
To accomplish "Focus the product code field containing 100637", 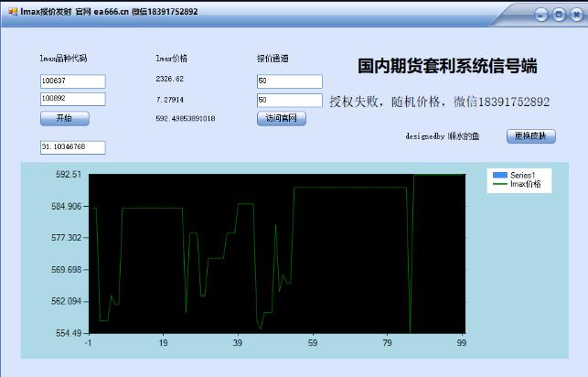I will click(x=73, y=81).
